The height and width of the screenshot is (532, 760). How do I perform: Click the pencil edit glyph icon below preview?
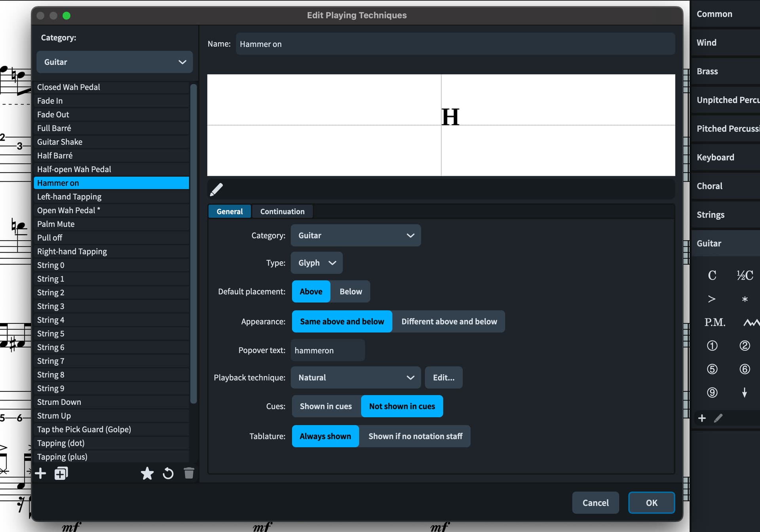(x=216, y=190)
